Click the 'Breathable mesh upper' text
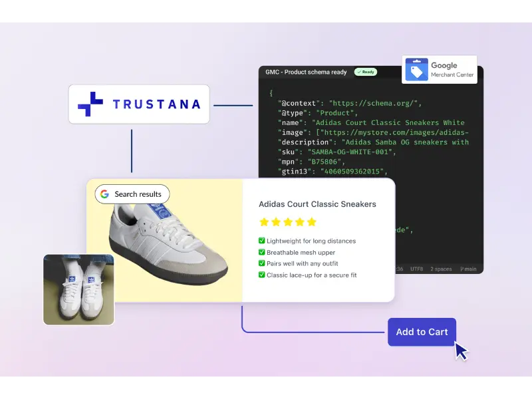The image size is (532, 399). (301, 253)
